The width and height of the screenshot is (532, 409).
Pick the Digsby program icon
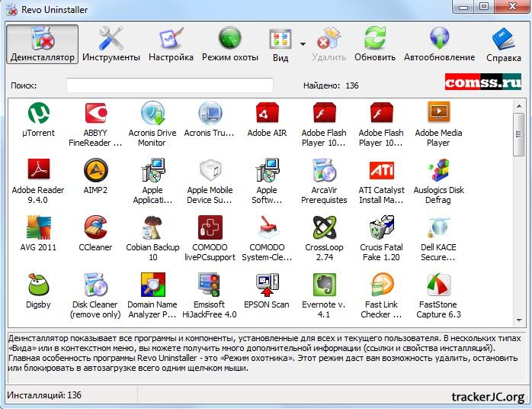pos(38,285)
